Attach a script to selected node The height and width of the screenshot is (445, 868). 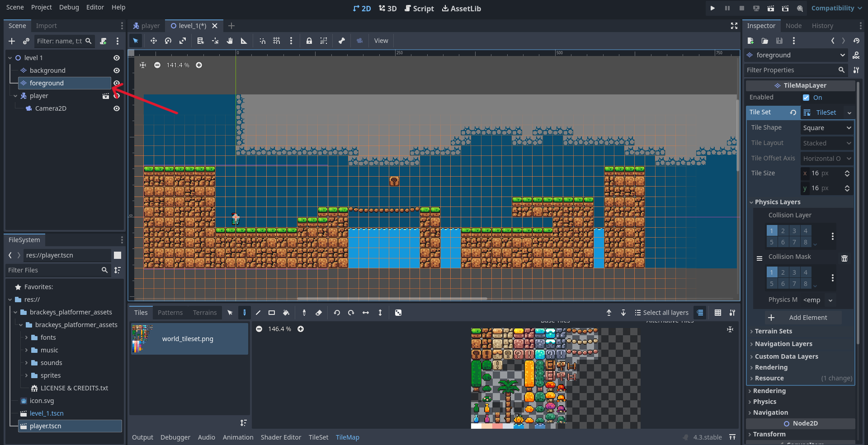(x=103, y=41)
